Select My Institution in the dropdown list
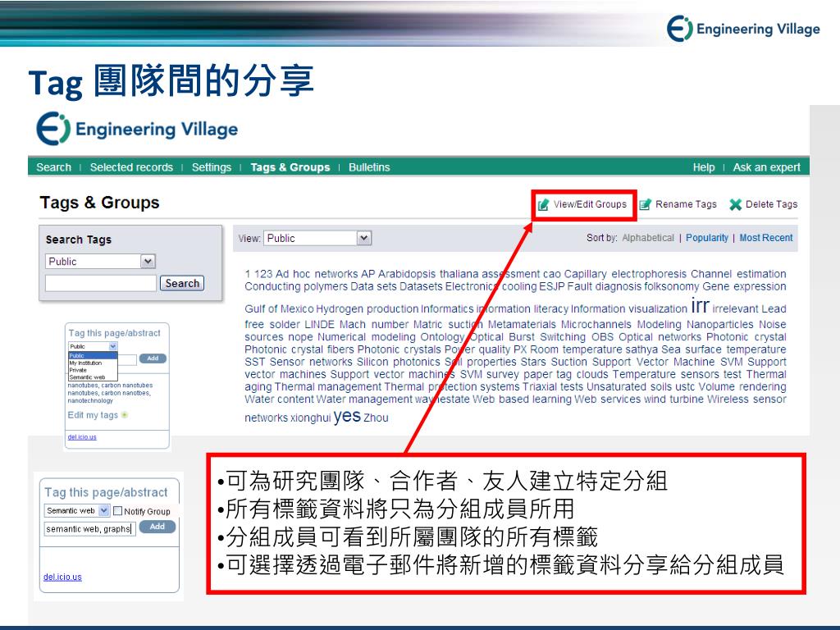The image size is (840, 630). point(85,363)
